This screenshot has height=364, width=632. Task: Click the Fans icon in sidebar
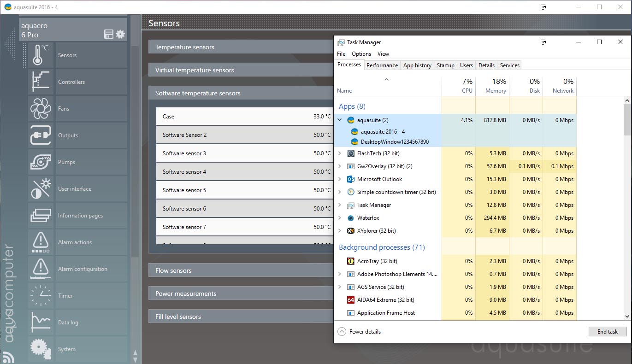pos(41,109)
